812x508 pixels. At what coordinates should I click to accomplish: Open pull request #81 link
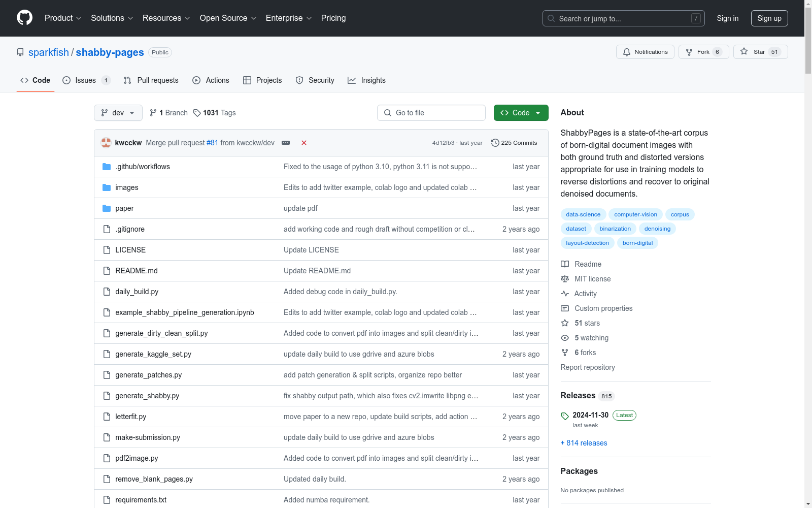pos(212,143)
